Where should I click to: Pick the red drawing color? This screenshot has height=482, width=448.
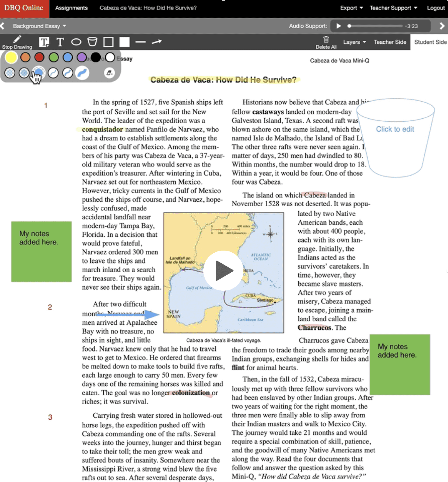coord(39,57)
